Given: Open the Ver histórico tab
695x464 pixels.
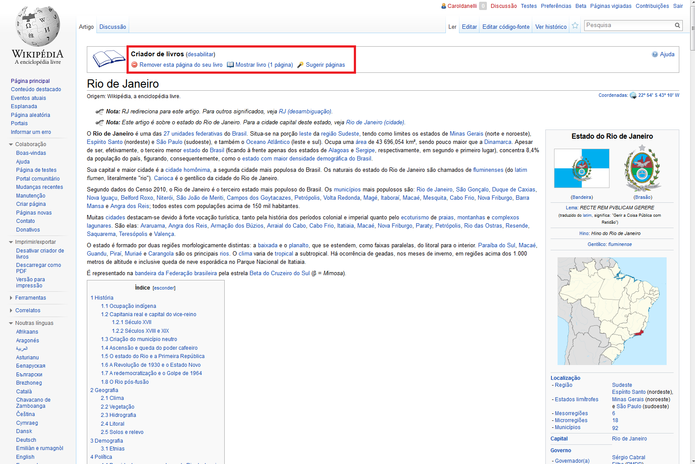Looking at the screenshot, I should pyautogui.click(x=551, y=27).
